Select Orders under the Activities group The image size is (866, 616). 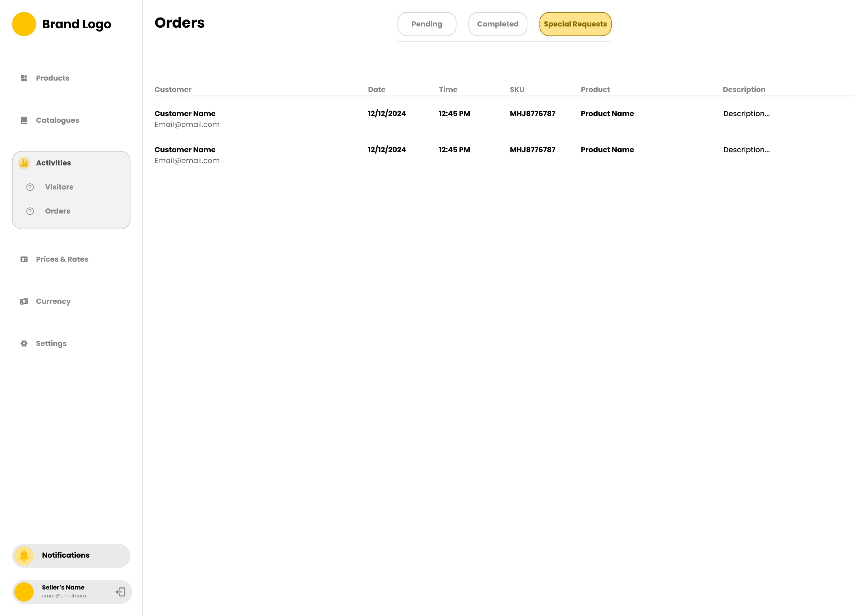(x=58, y=211)
